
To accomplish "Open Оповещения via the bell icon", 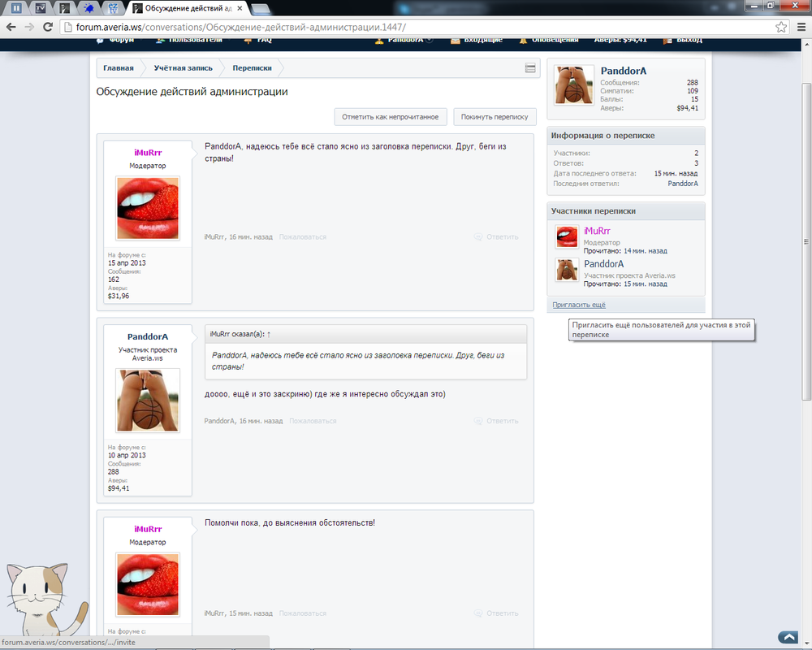I will point(524,38).
